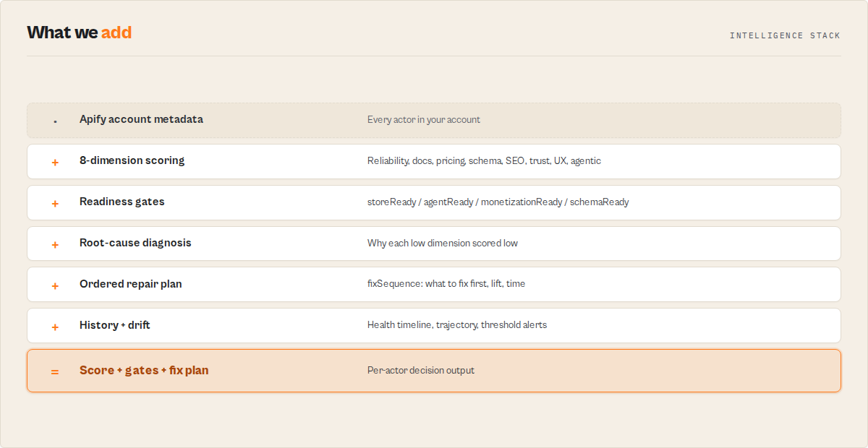Click the plus icon beside Root-cause diagnosis
Image resolution: width=868 pixels, height=448 pixels.
coord(55,244)
